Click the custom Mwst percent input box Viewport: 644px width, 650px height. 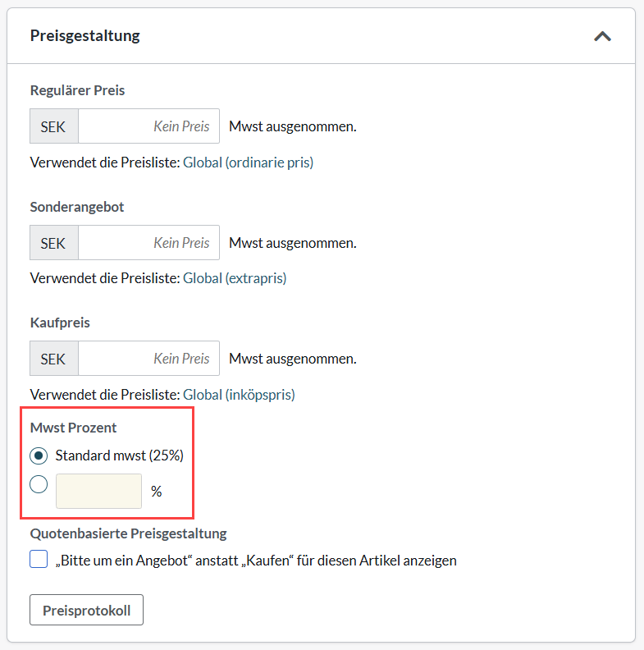point(98,491)
